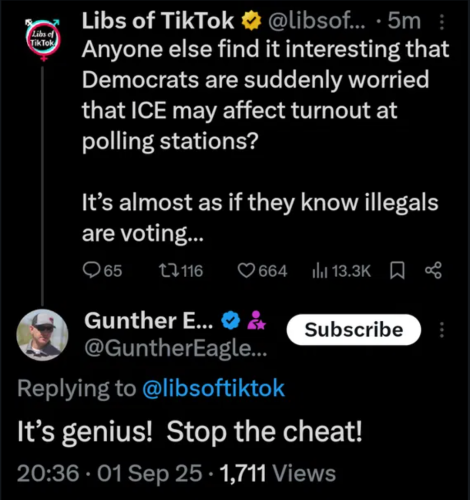Click Gunther's blue verified checkmark

pos(231,320)
